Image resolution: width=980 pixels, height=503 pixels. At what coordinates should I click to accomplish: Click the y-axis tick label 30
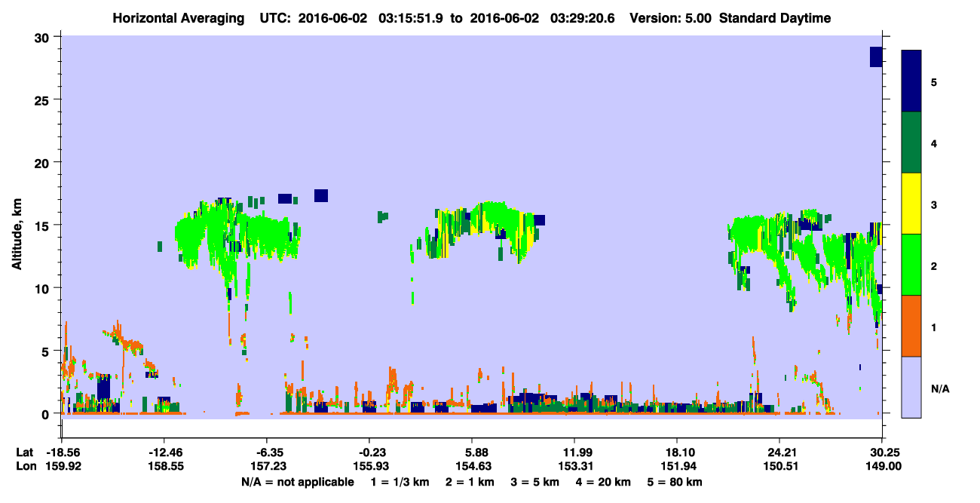44,37
